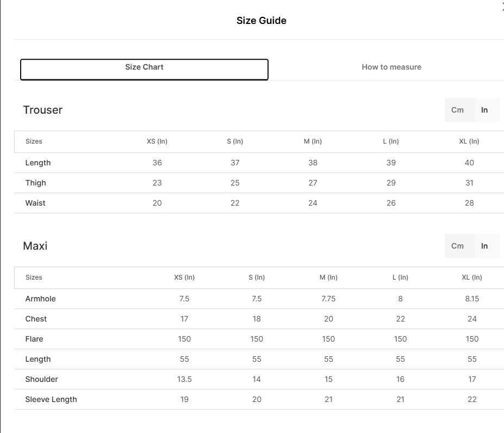Close the Size Guide dialog
The width and height of the screenshot is (504, 433).
(502, 7)
